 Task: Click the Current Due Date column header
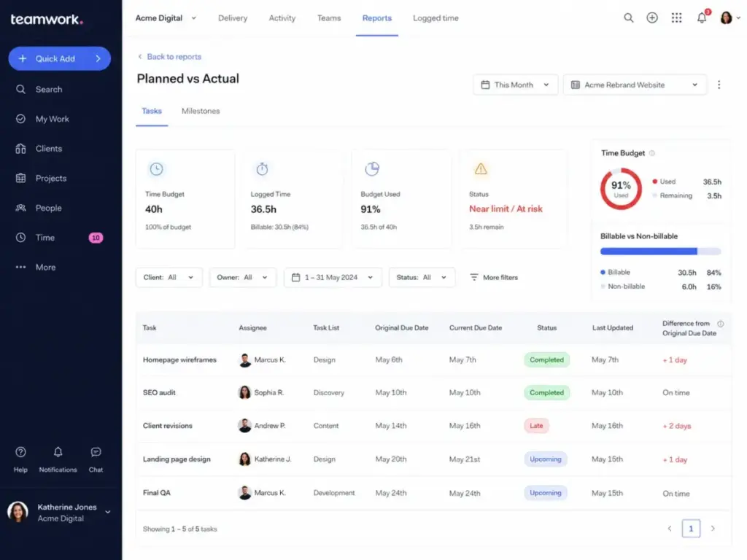476,328
